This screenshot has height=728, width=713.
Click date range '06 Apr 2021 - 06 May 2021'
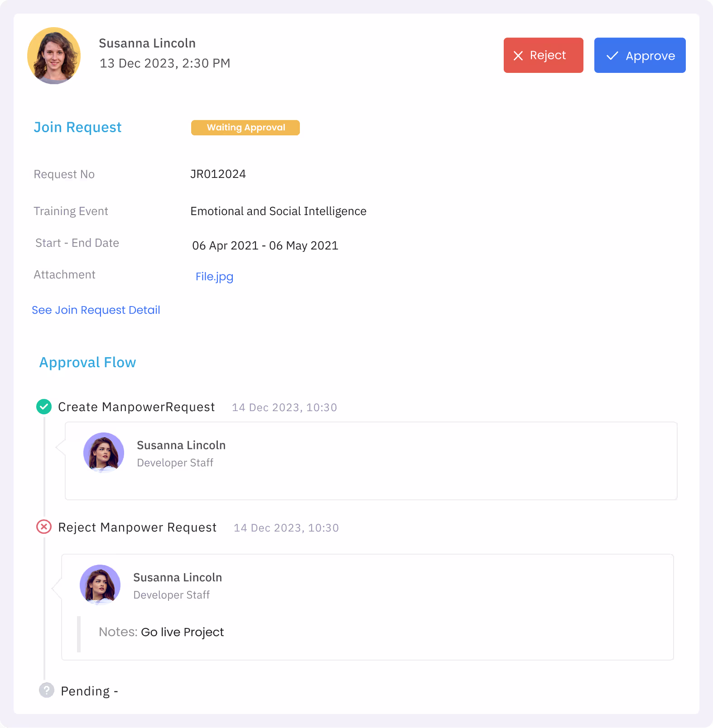coord(265,246)
